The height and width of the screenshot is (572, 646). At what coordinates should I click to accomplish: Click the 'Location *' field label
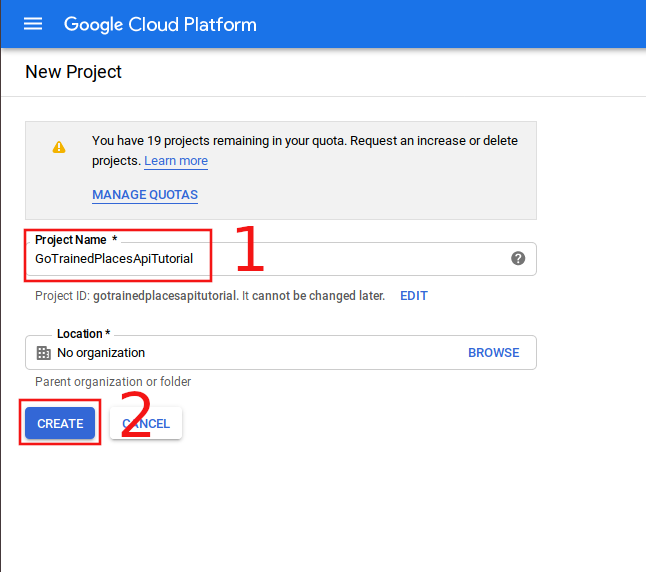pos(83,334)
